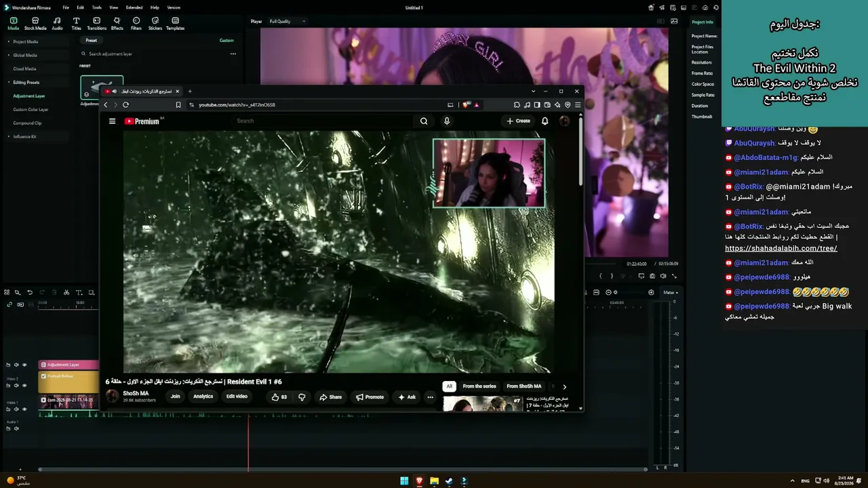The width and height of the screenshot is (868, 488).
Task: Open Filmora's Edit menu
Action: pos(80,7)
